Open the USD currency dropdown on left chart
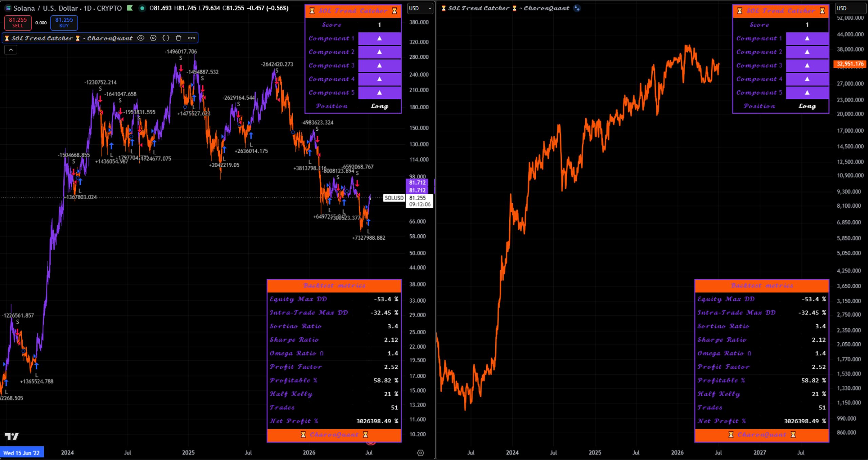The image size is (868, 460). click(420, 8)
